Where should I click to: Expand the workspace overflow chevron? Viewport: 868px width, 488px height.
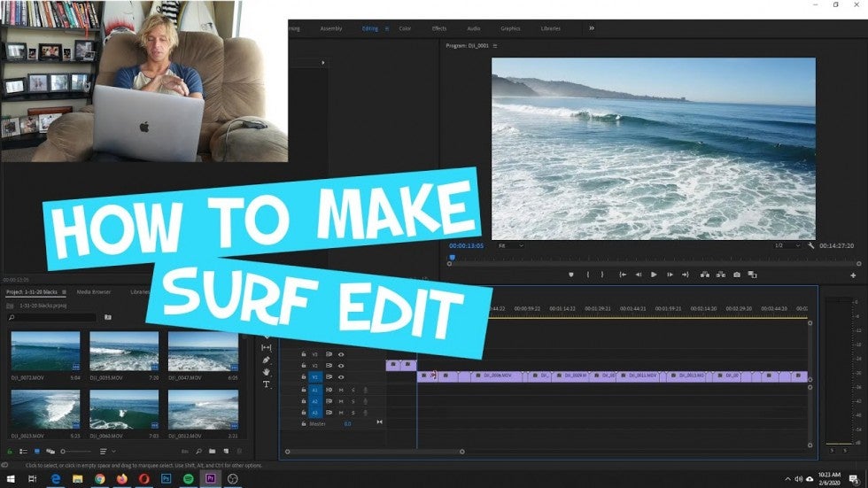pyautogui.click(x=592, y=28)
